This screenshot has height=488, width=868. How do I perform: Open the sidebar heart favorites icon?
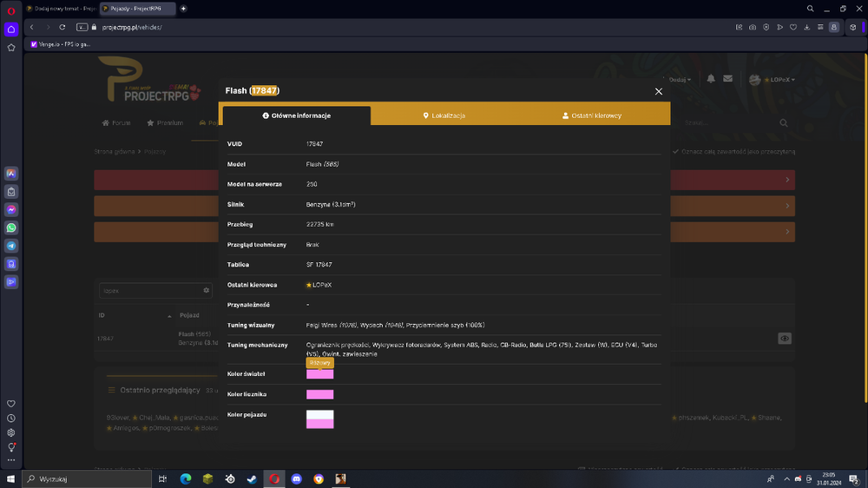click(x=11, y=404)
